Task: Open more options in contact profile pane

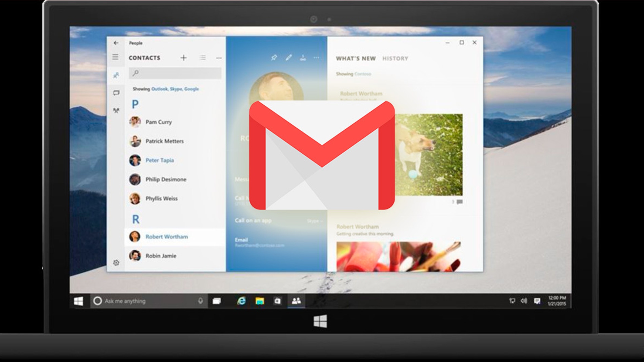Action: (316, 58)
